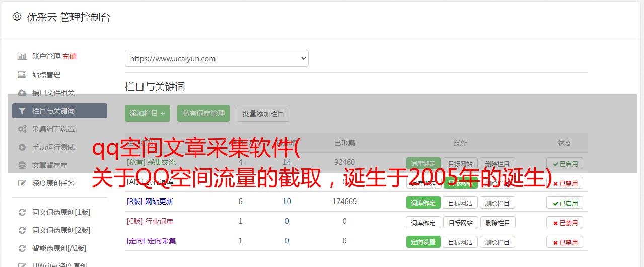Click 目标网站 in the 定向采集 row

(460, 242)
